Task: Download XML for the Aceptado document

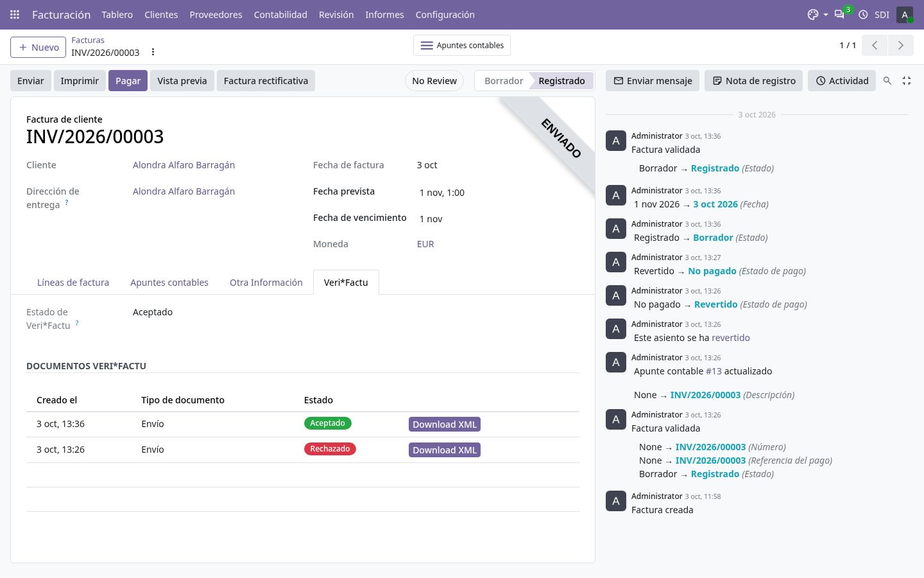Action: [x=445, y=425]
